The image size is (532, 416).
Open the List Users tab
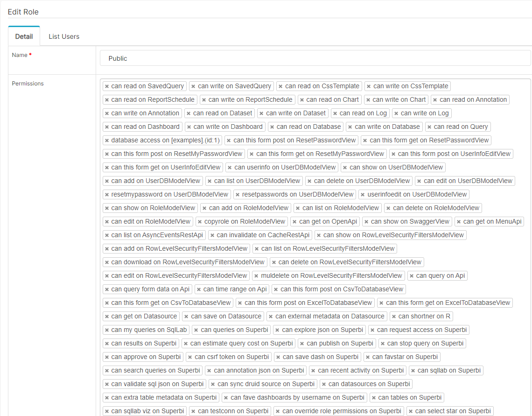point(64,36)
